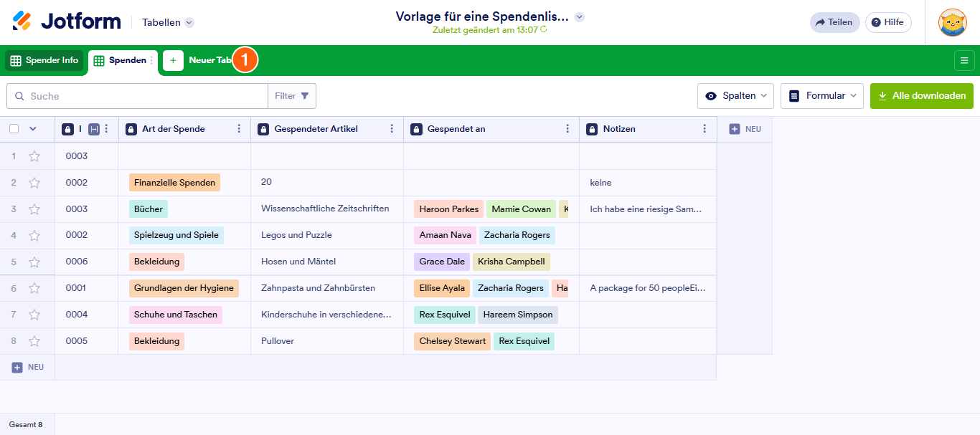Click the Teilen share button
980x435 pixels.
pos(834,22)
